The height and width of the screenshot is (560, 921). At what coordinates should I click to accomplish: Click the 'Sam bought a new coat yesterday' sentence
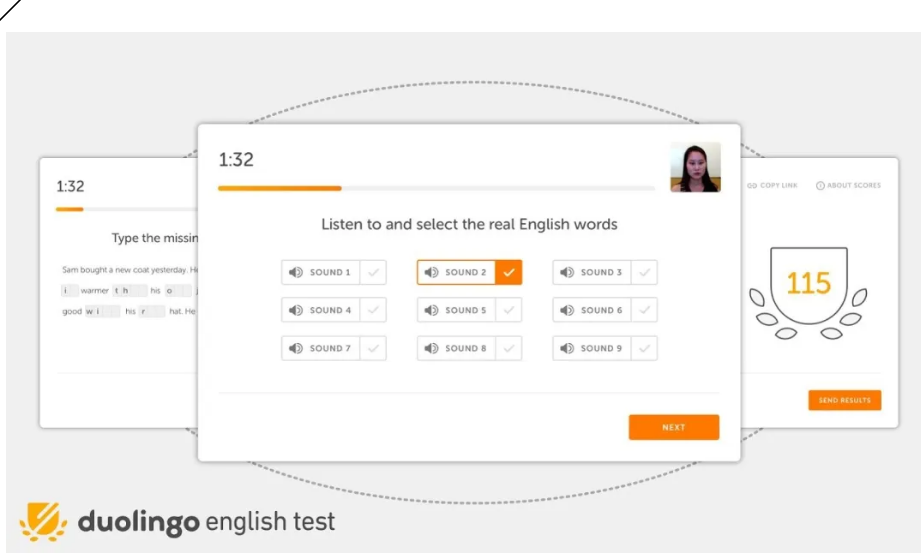(x=125, y=270)
